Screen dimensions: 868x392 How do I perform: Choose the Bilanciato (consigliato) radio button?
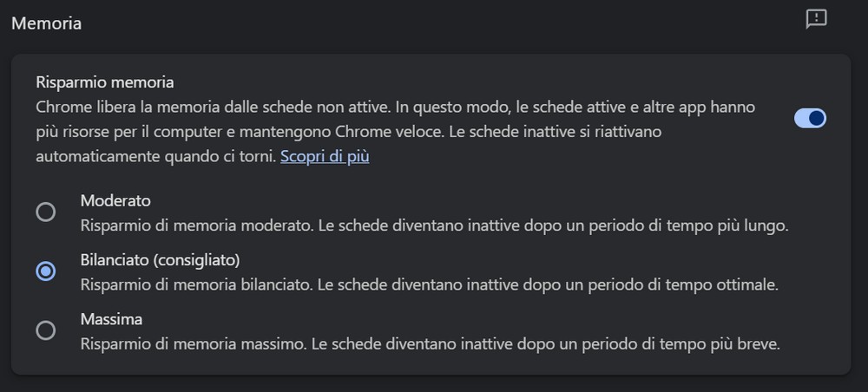[45, 271]
